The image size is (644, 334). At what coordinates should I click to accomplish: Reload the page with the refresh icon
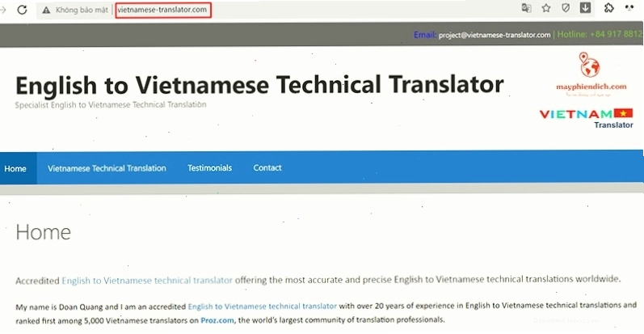tap(22, 10)
